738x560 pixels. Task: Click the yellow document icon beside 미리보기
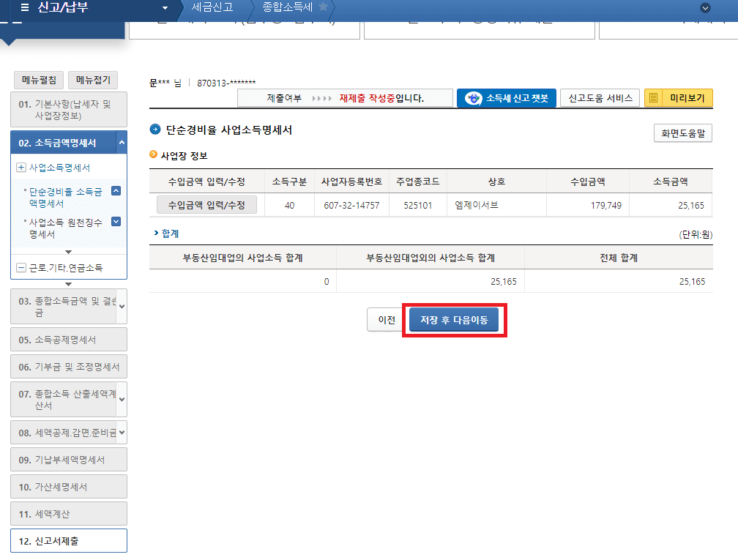[653, 98]
